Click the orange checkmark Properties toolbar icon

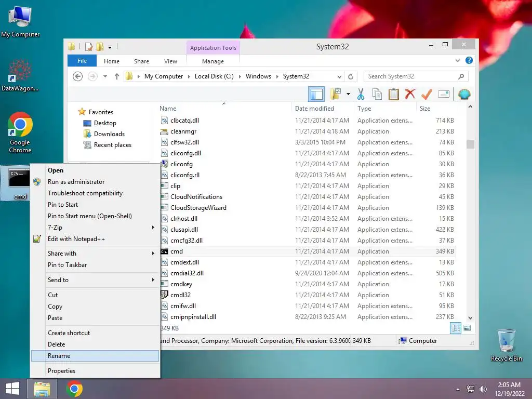[427, 94]
